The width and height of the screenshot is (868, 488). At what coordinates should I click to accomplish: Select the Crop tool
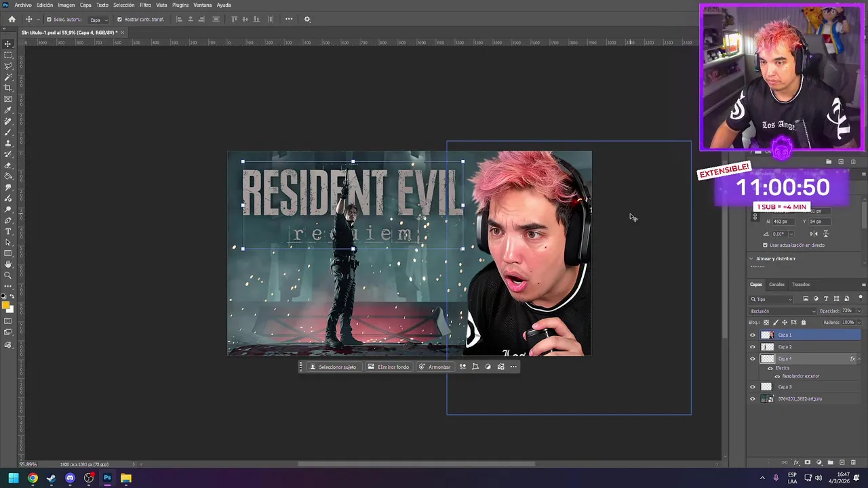tap(8, 88)
